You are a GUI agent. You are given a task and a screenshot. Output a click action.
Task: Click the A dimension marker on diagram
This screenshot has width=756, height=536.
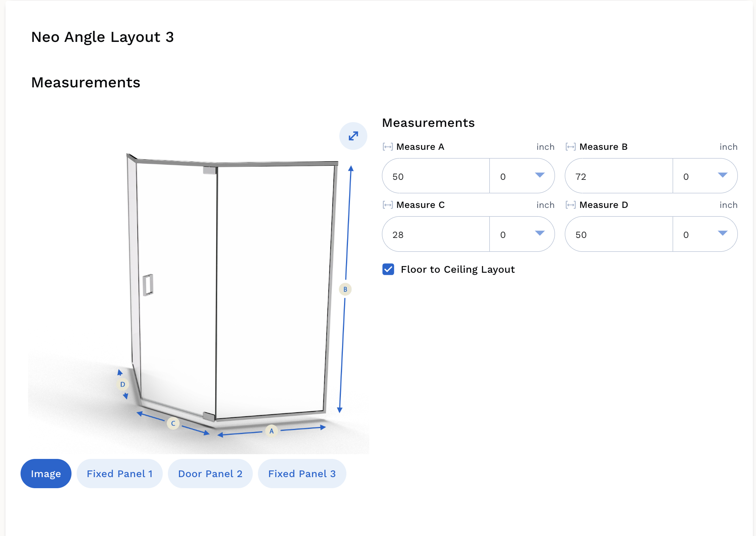[x=271, y=431]
